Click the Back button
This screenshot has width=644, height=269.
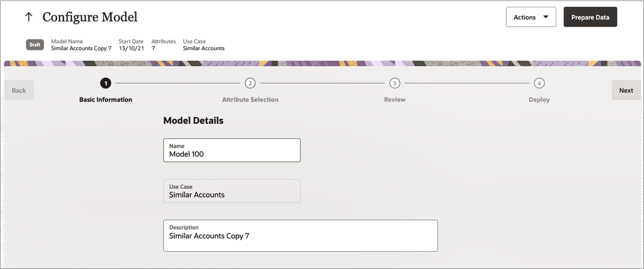point(19,90)
